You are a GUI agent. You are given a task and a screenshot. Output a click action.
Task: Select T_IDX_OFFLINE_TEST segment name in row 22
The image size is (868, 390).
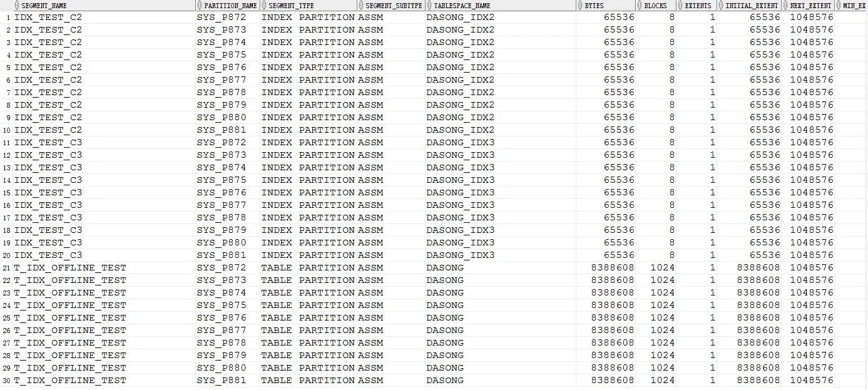(70, 280)
